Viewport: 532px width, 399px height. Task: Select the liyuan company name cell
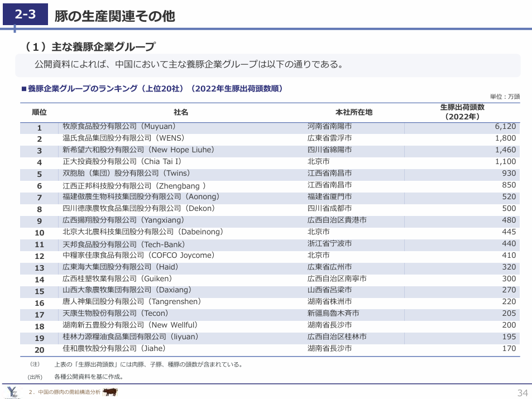point(131,336)
